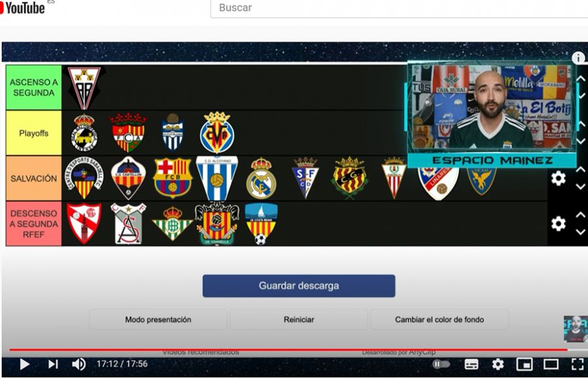588x379 pixels.
Task: Select the CD Castellón crest
Action: tap(128, 178)
